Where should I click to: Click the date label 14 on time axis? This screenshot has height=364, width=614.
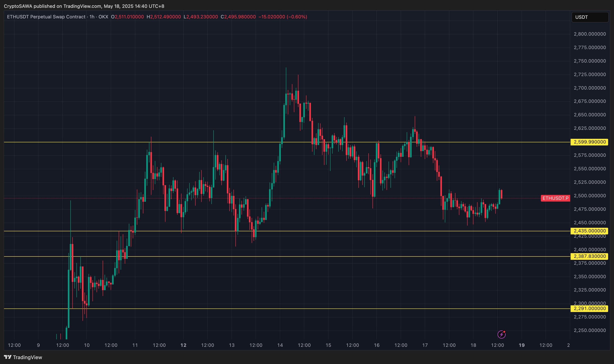coord(280,345)
